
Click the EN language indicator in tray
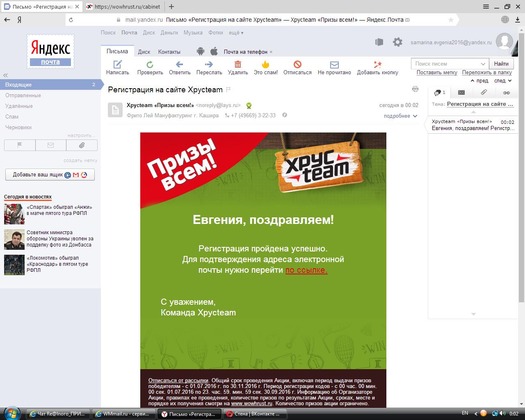(x=465, y=413)
